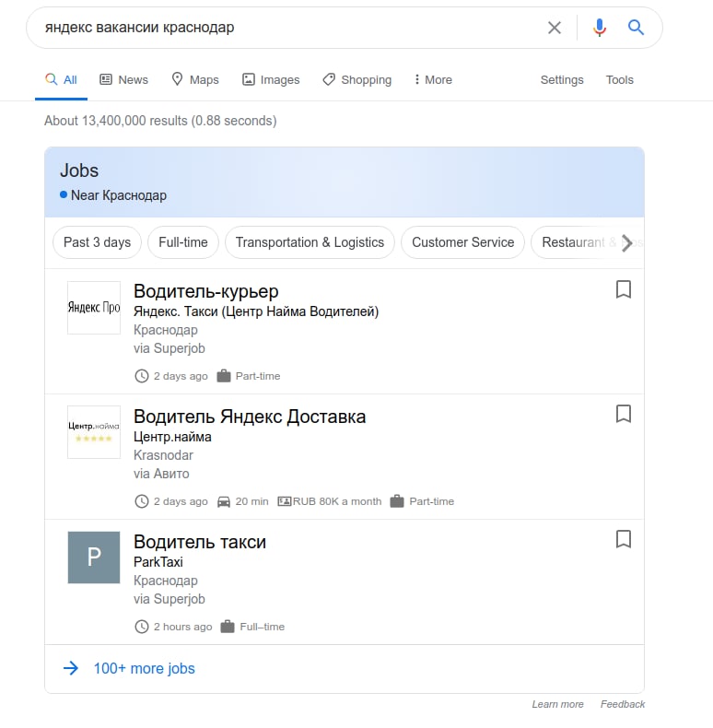Click the About 13,400,000 results count text
This screenshot has height=728, width=713.
pos(160,121)
